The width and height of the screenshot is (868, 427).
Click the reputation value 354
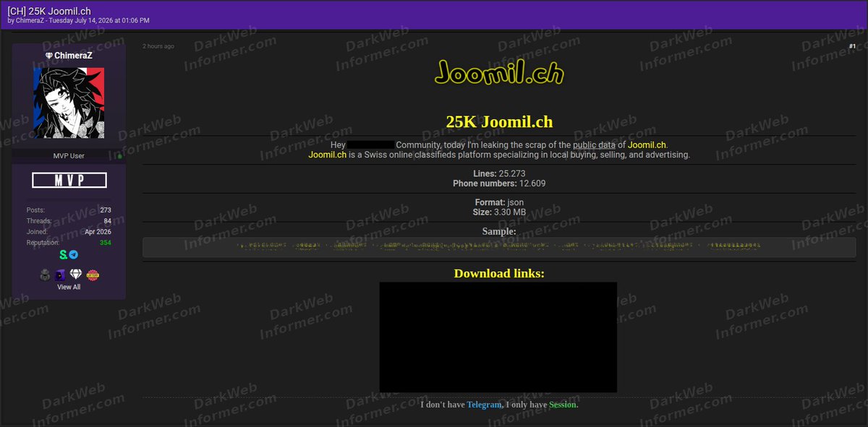click(106, 243)
